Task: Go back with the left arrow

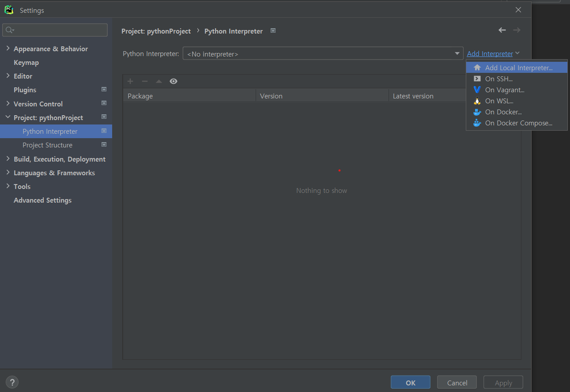Action: click(x=502, y=30)
